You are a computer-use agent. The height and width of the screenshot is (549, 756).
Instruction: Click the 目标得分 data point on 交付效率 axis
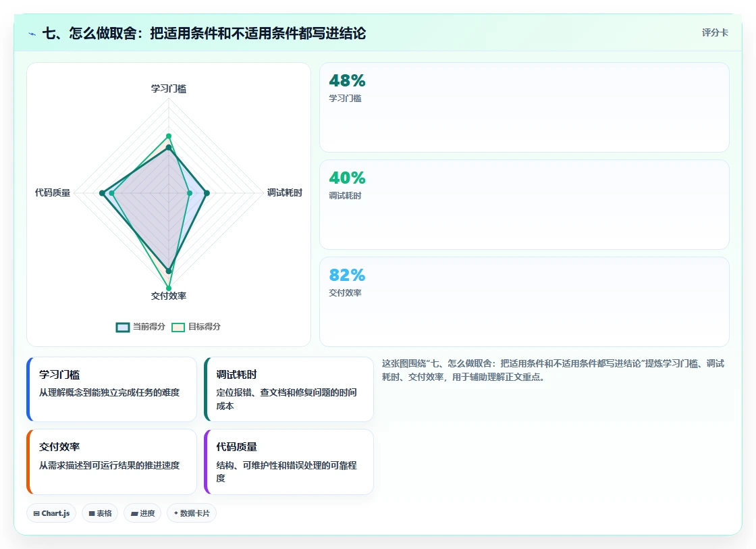pos(169,288)
